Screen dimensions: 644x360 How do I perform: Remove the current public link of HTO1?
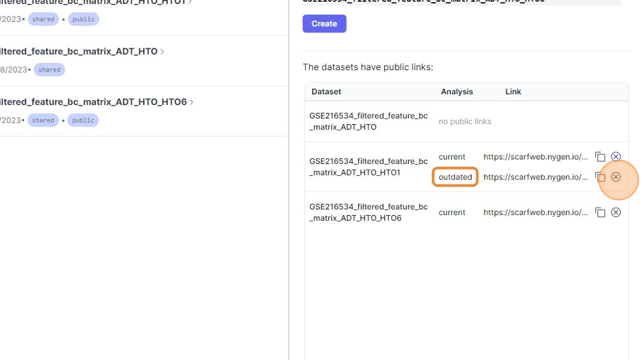pyautogui.click(x=616, y=156)
